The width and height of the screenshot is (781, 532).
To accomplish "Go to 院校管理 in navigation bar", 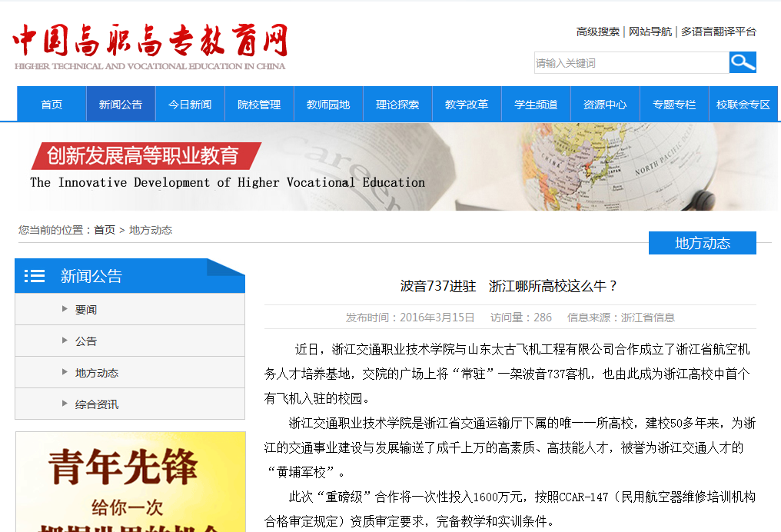I will point(259,105).
